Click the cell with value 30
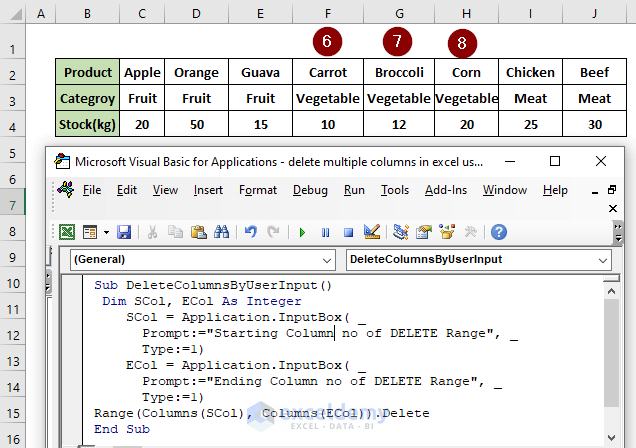Screen dimensions: 636x448 pyautogui.click(x=595, y=124)
